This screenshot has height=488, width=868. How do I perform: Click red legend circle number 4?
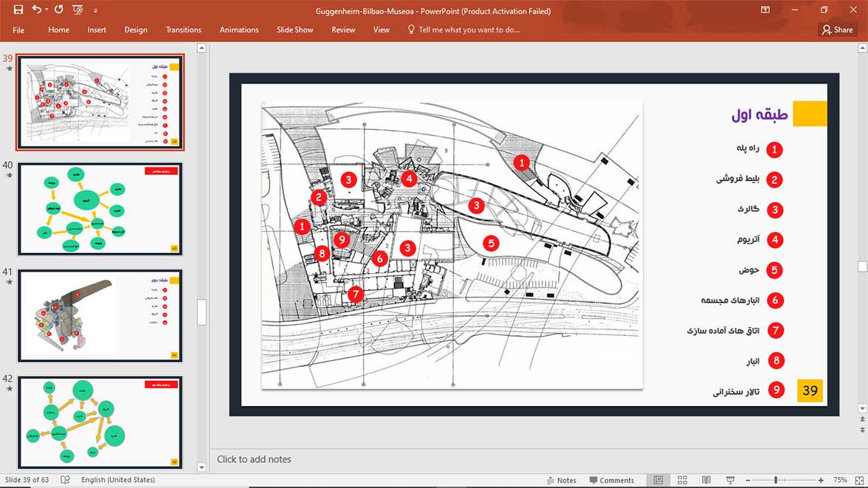click(x=774, y=240)
